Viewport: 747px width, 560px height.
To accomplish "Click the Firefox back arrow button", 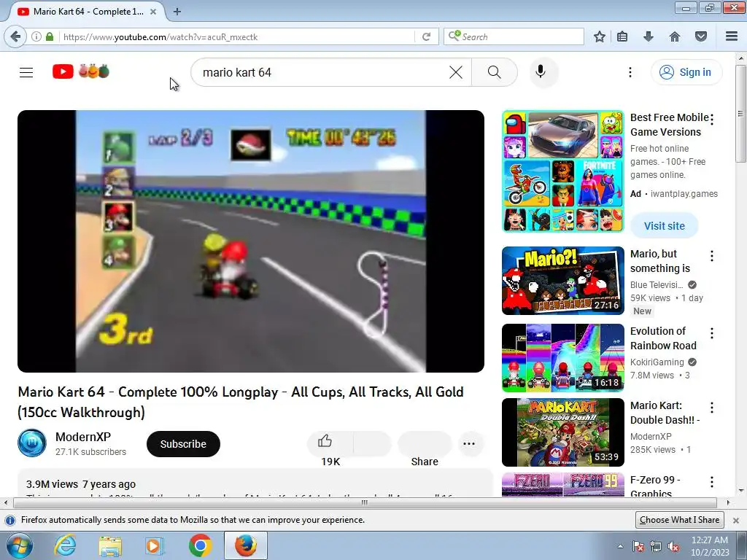I will click(x=16, y=36).
